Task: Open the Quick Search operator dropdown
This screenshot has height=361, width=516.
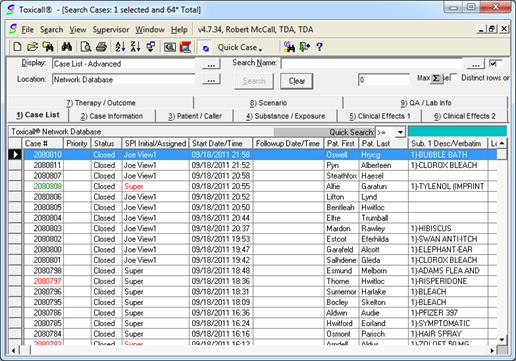Action: coord(400,133)
